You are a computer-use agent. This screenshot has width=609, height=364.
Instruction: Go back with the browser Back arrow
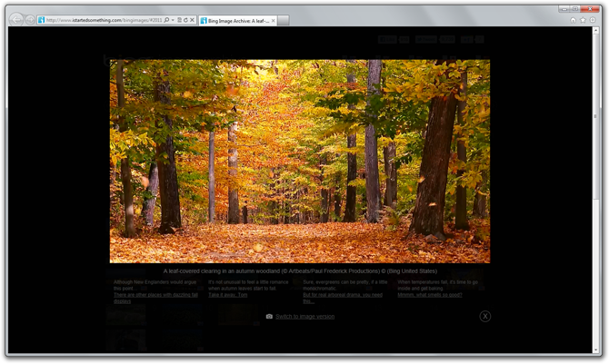point(16,19)
